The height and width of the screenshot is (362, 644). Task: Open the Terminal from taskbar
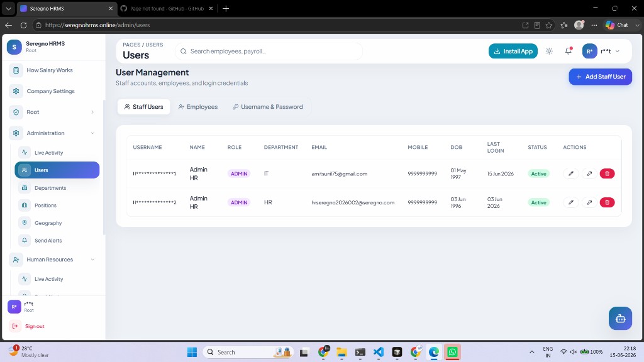pyautogui.click(x=360, y=352)
